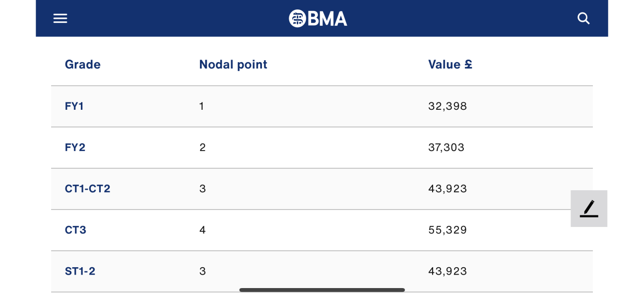Click the Grade column header
Screen dimensions: 644x298
[x=83, y=65]
